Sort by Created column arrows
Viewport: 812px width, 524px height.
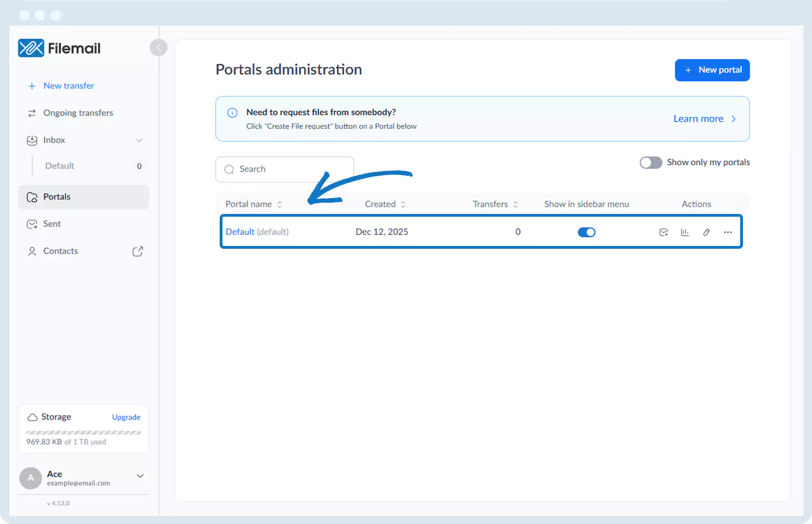403,204
